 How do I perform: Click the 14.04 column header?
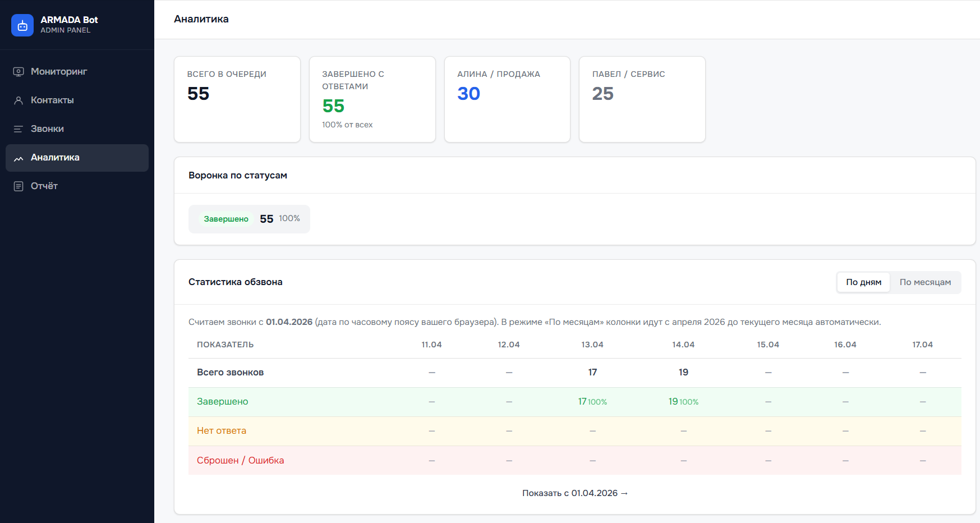point(683,345)
